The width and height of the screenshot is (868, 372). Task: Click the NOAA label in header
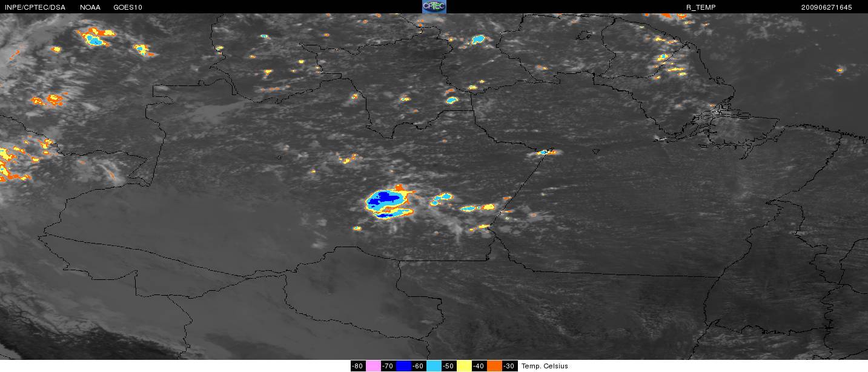tap(90, 7)
